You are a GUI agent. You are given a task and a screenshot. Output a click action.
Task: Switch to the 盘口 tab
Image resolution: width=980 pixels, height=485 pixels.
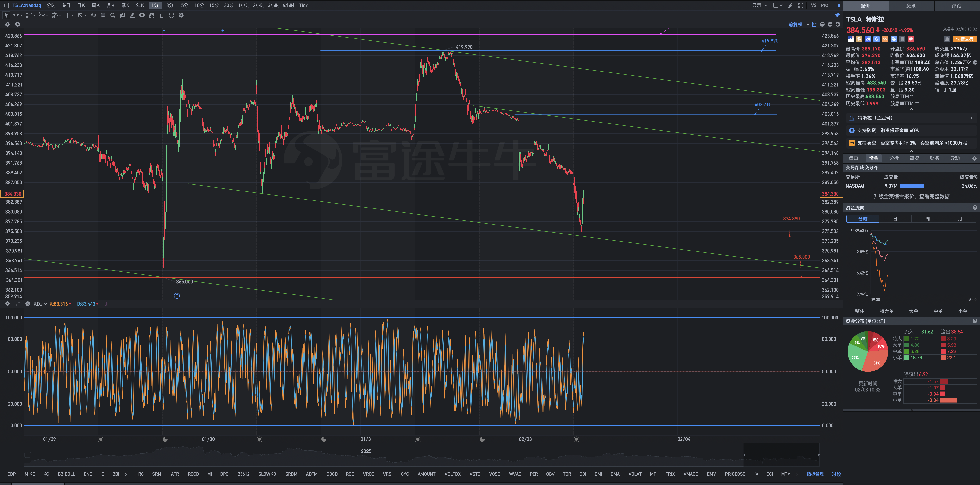853,158
